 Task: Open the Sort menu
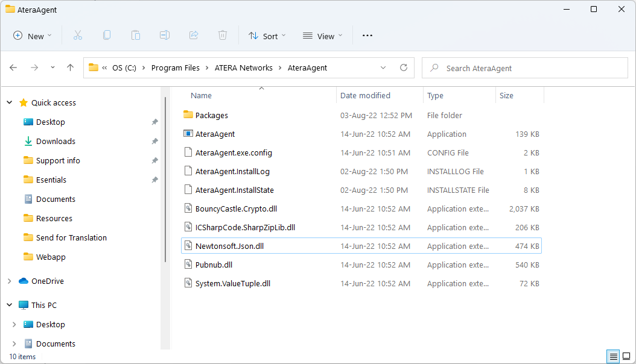pyautogui.click(x=267, y=36)
